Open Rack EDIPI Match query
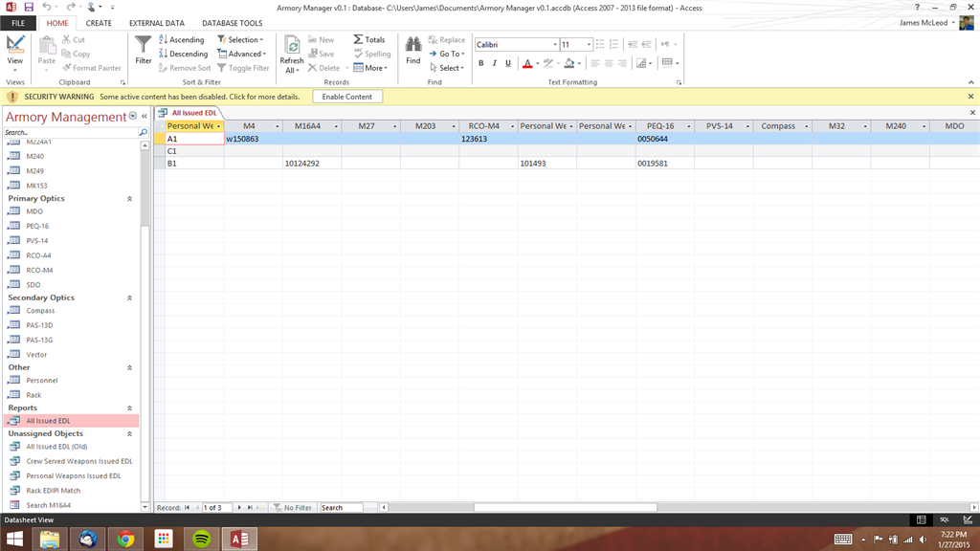Screen dimensions: 980x551 point(54,491)
